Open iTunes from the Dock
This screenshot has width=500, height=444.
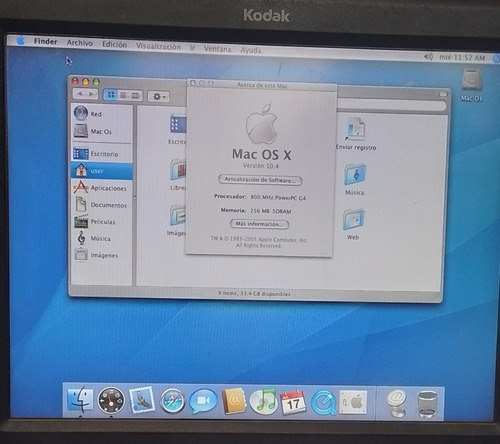(x=263, y=402)
